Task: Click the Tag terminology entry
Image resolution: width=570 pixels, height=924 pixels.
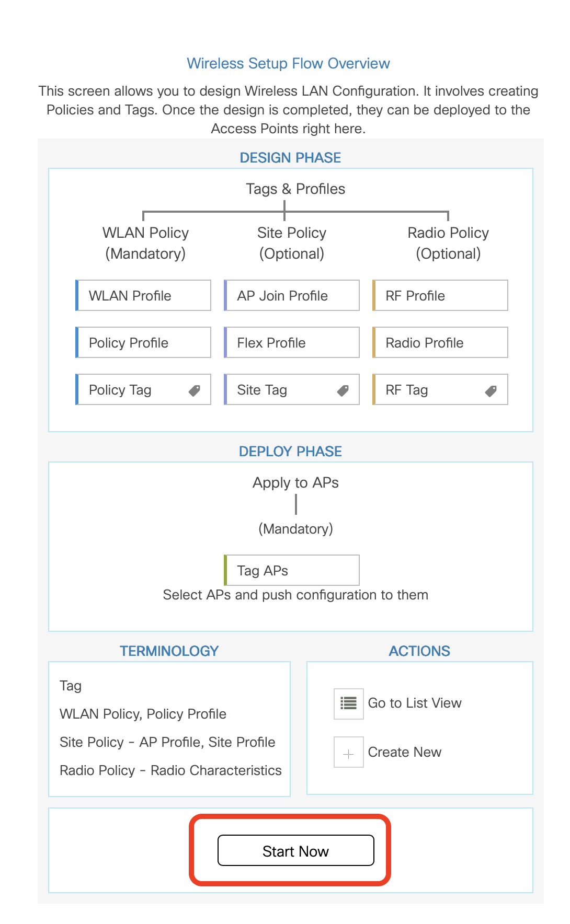Action: point(71,686)
